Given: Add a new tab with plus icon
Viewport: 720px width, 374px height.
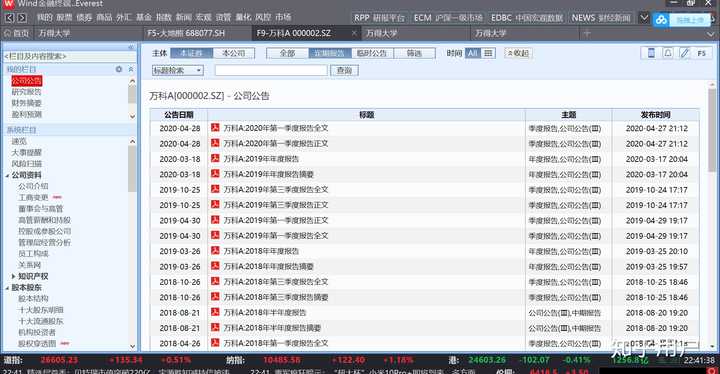Looking at the screenshot, I should click(586, 33).
